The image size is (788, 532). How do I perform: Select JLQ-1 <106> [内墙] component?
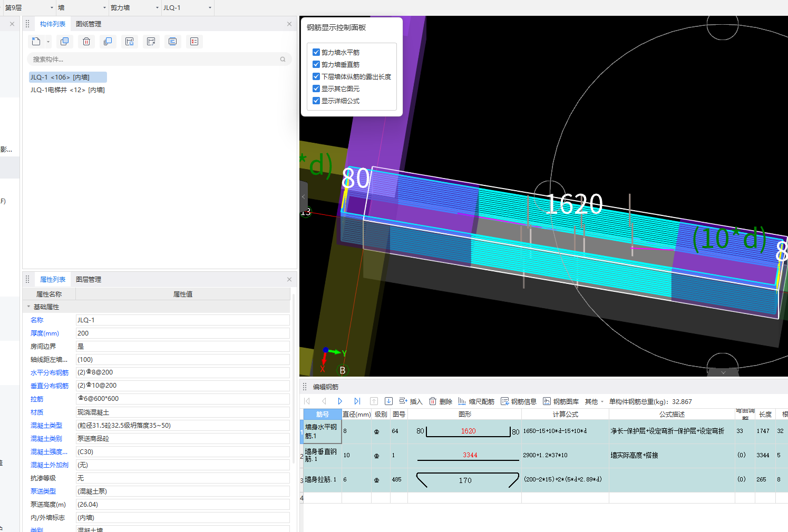tap(67, 77)
